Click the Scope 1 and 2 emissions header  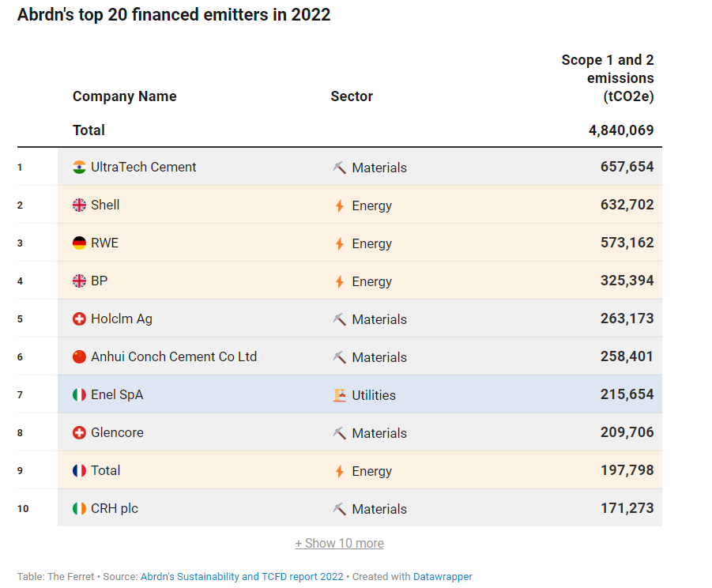point(608,78)
